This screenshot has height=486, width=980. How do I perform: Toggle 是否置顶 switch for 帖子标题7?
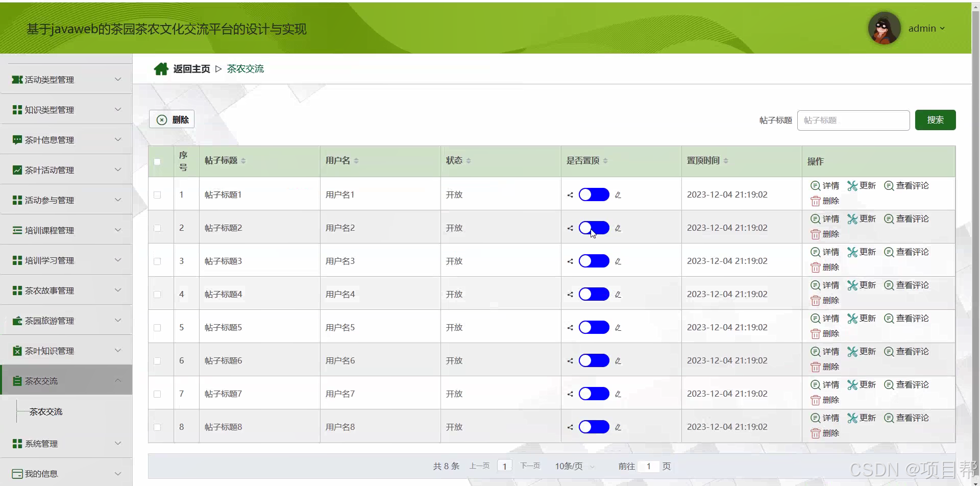[594, 394]
